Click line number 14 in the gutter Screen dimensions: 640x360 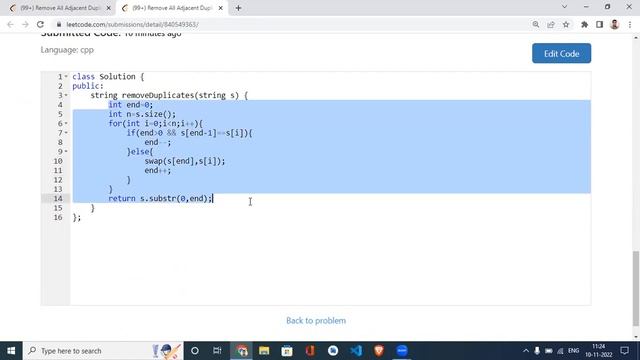click(58, 198)
